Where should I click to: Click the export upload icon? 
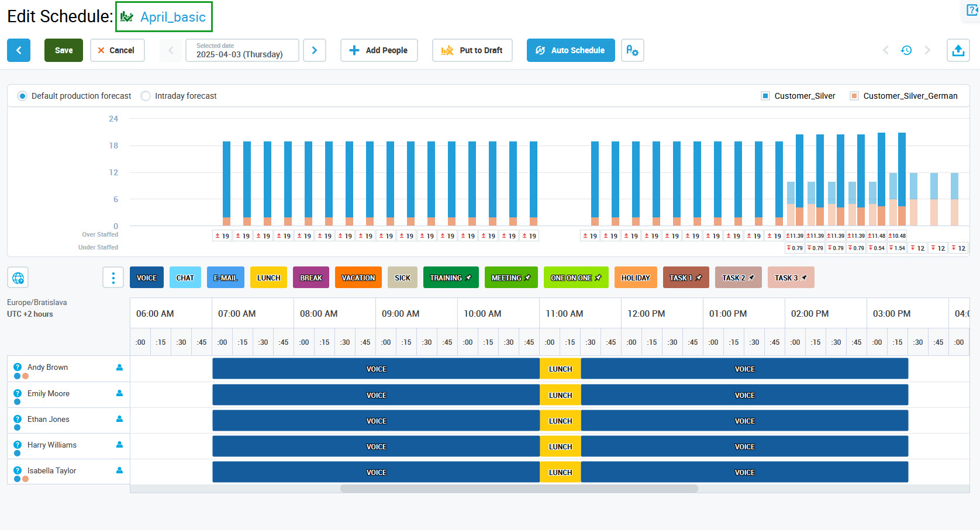[958, 50]
